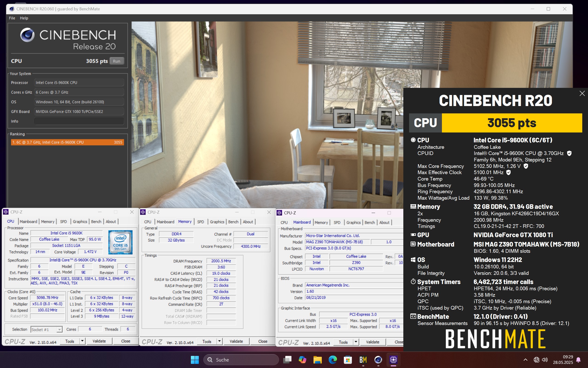The height and width of the screenshot is (368, 588).
Task: Open Tools dropdown arrow in Memory window
Action: pos(219,341)
